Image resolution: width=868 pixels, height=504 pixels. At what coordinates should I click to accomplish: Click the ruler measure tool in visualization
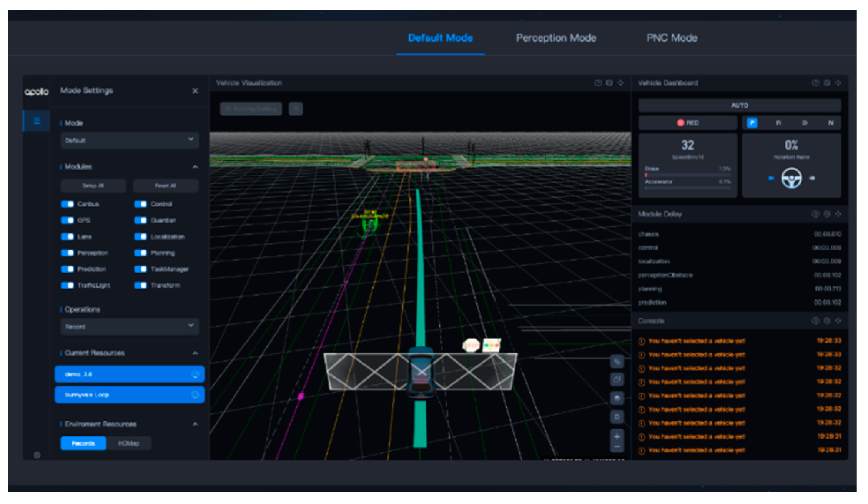click(616, 362)
